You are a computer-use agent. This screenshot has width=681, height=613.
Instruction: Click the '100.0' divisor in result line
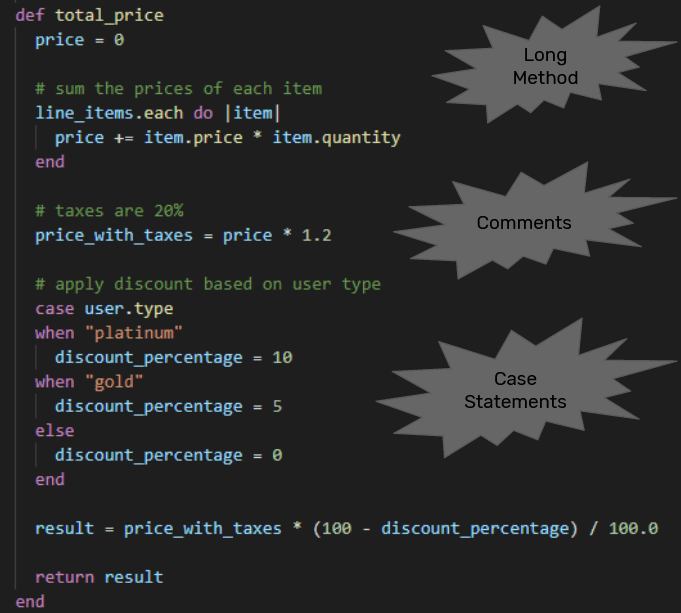634,529
